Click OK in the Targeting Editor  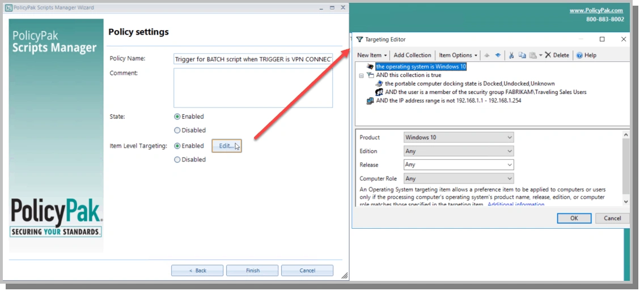(x=574, y=218)
